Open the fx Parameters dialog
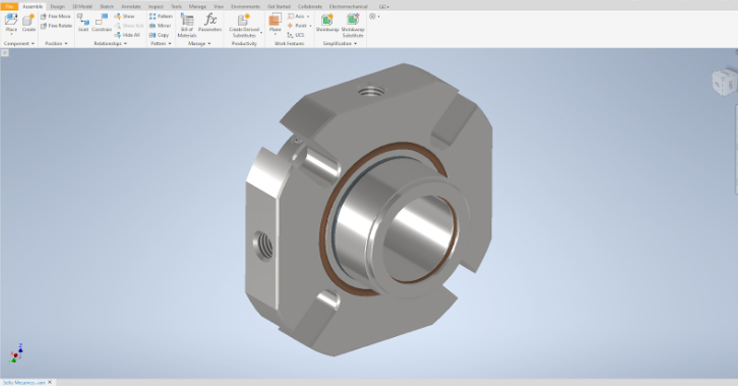The width and height of the screenshot is (738, 386). [x=210, y=23]
